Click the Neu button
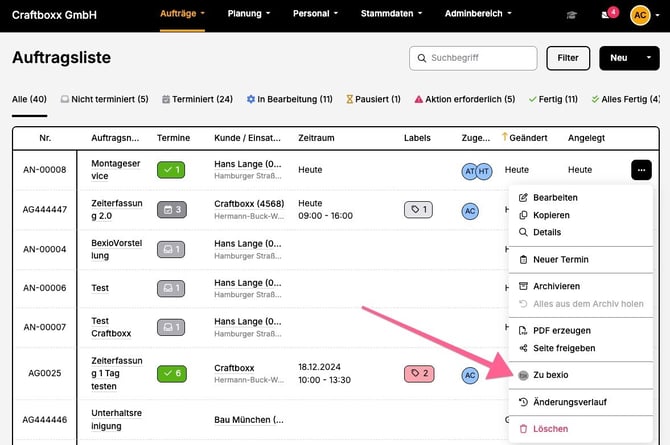The image size is (670, 445). point(618,58)
